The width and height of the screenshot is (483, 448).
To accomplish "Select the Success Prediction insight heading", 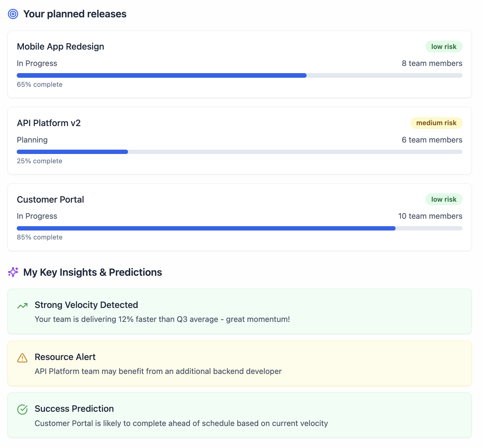I will click(74, 409).
